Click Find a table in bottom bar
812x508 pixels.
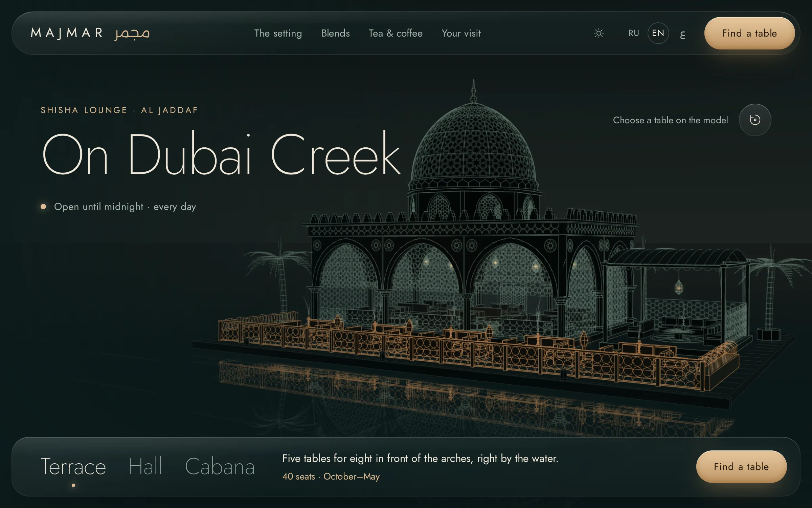741,467
